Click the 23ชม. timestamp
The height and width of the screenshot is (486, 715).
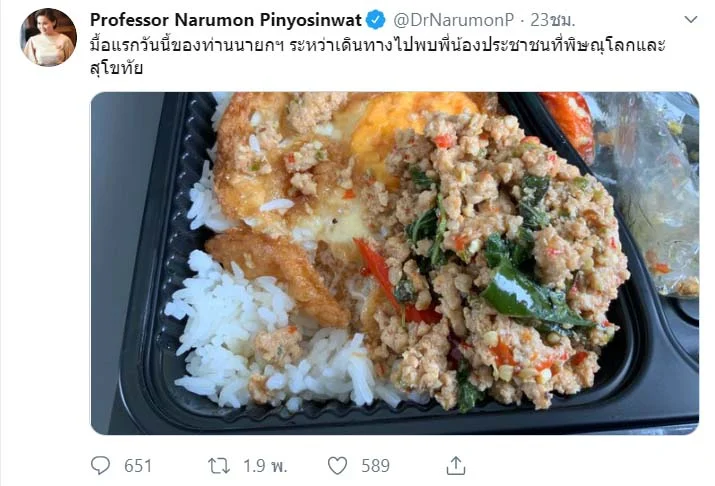(553, 20)
